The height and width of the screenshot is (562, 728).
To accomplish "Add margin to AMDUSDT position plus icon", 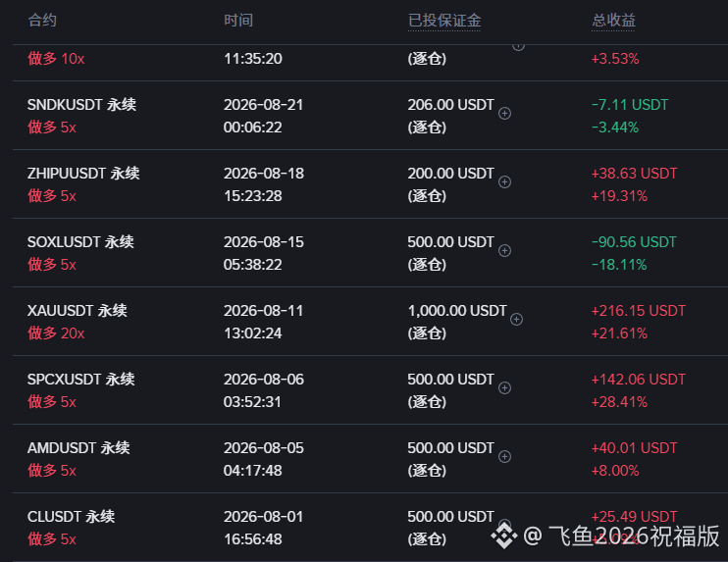I will pyautogui.click(x=504, y=457).
